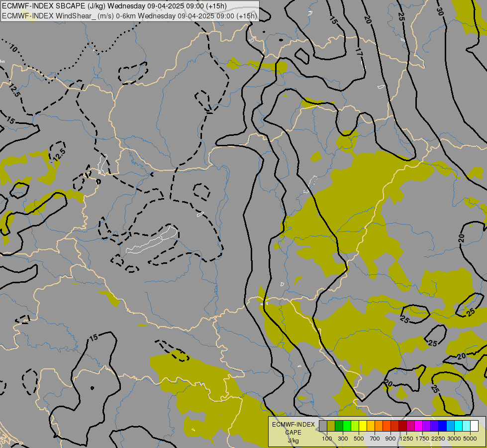Click the contour label 10 on dotted line
The height and width of the screenshot is (448, 487).
[13, 48]
